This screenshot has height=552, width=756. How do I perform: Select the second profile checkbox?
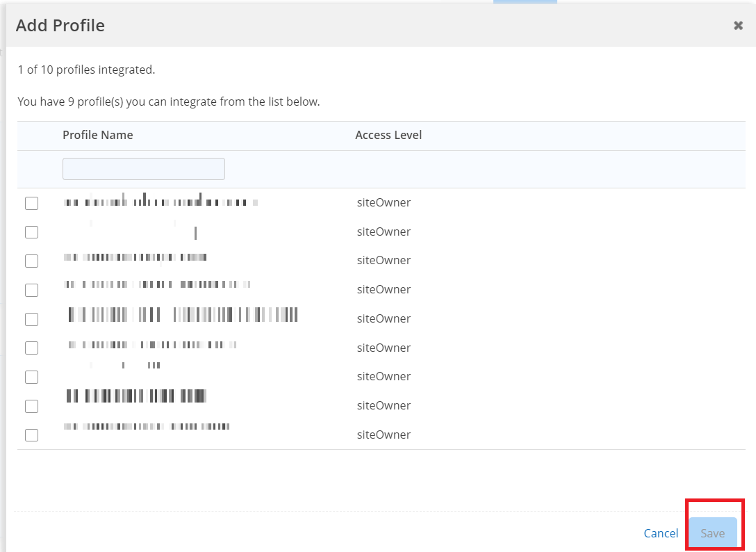point(31,232)
